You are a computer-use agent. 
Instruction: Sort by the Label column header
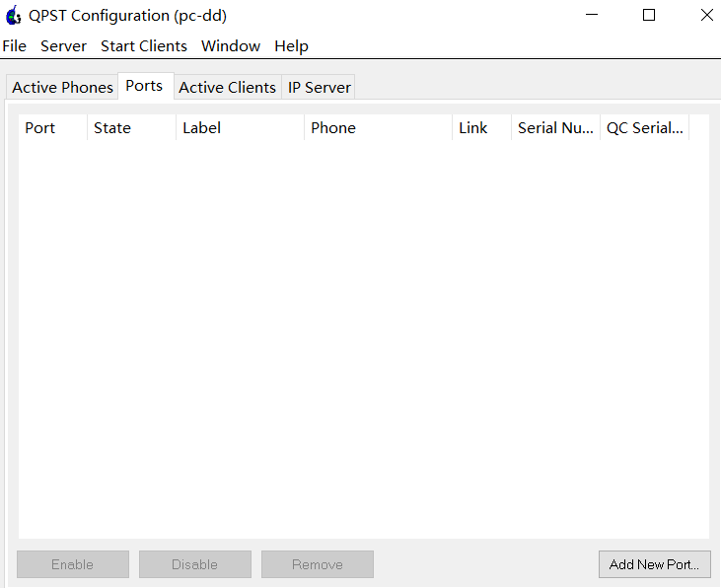240,127
